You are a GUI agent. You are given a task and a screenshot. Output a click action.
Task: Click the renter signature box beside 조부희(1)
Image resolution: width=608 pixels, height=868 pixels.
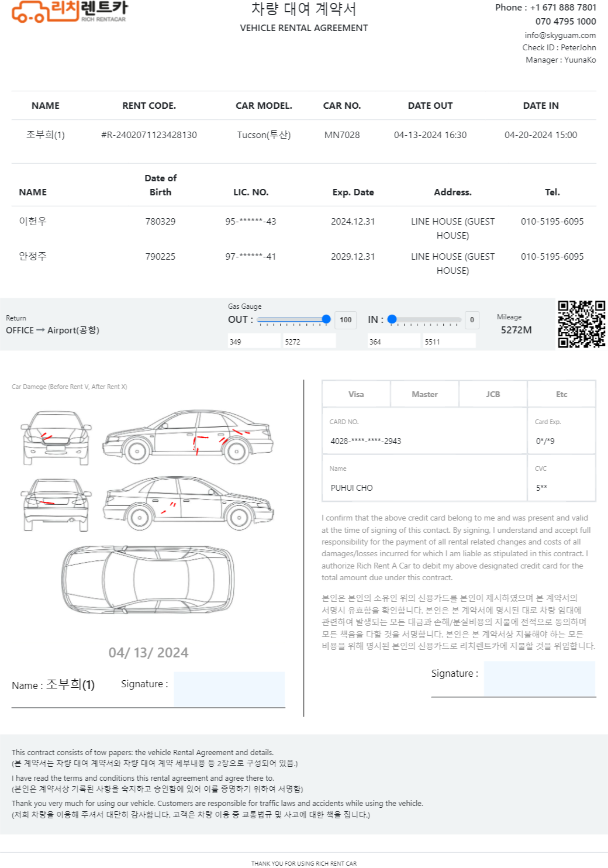(x=229, y=690)
